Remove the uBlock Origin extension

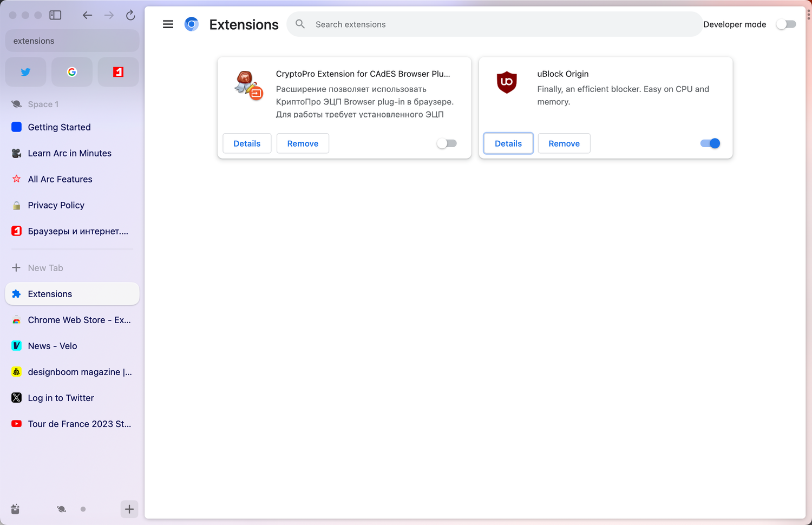pyautogui.click(x=564, y=143)
